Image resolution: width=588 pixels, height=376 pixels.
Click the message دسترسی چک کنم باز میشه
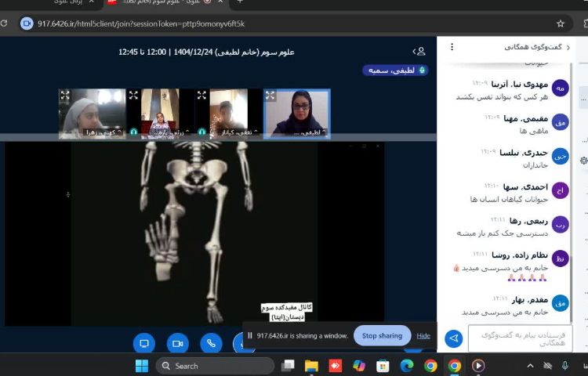pyautogui.click(x=503, y=233)
